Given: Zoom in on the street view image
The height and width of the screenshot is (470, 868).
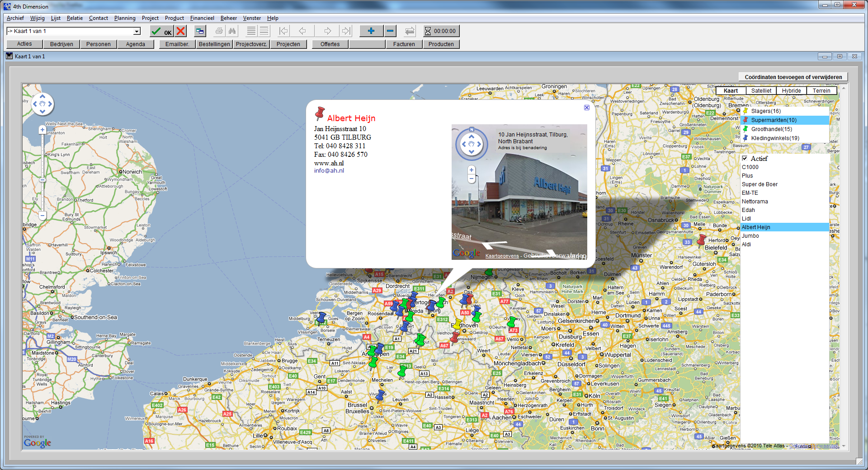Looking at the screenshot, I should (472, 170).
